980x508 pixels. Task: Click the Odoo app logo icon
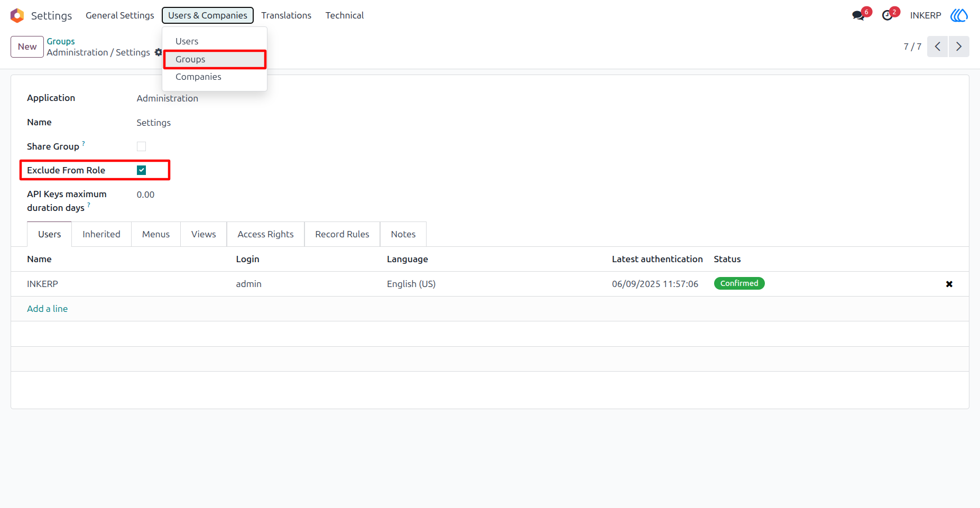(x=17, y=15)
